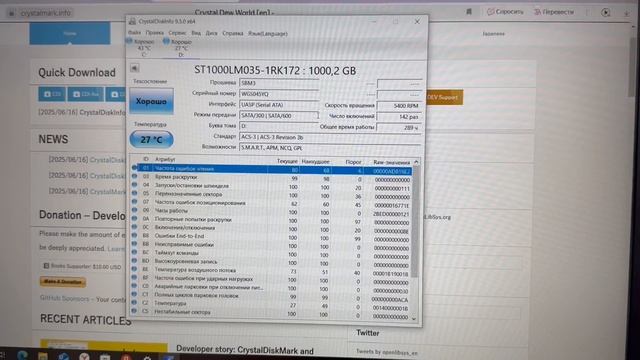Click the status icon of attribute 01

coord(134,168)
